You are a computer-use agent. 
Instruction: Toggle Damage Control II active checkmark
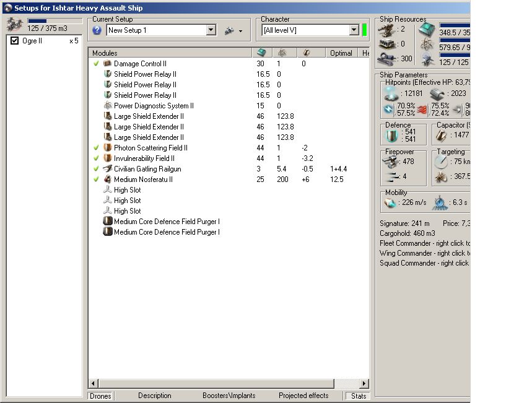(97, 63)
